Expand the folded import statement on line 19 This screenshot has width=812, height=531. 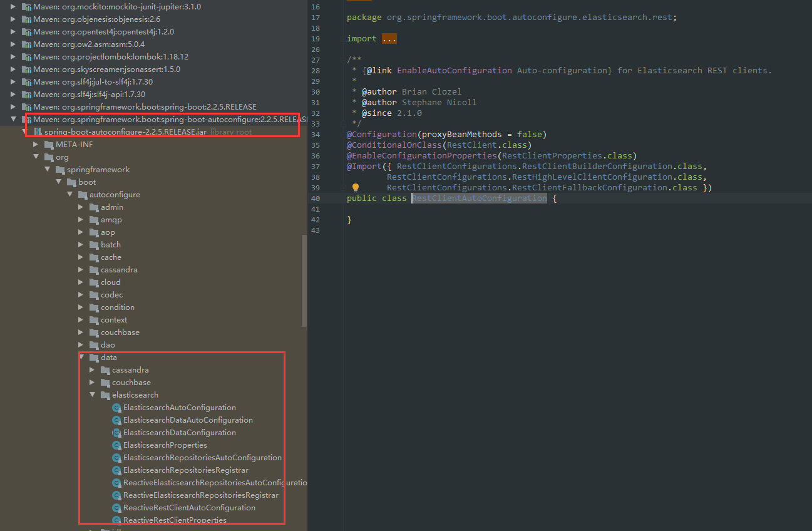click(389, 39)
